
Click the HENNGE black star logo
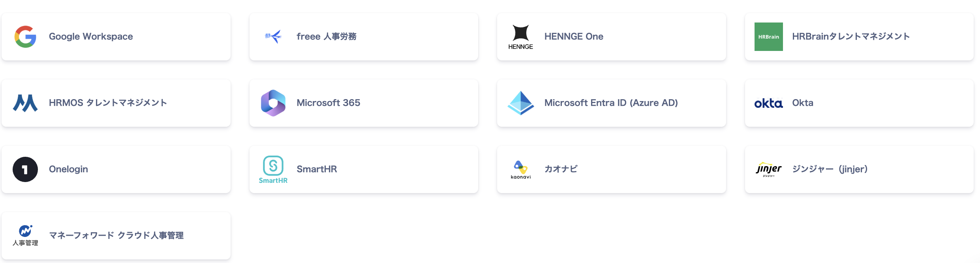[x=520, y=34]
